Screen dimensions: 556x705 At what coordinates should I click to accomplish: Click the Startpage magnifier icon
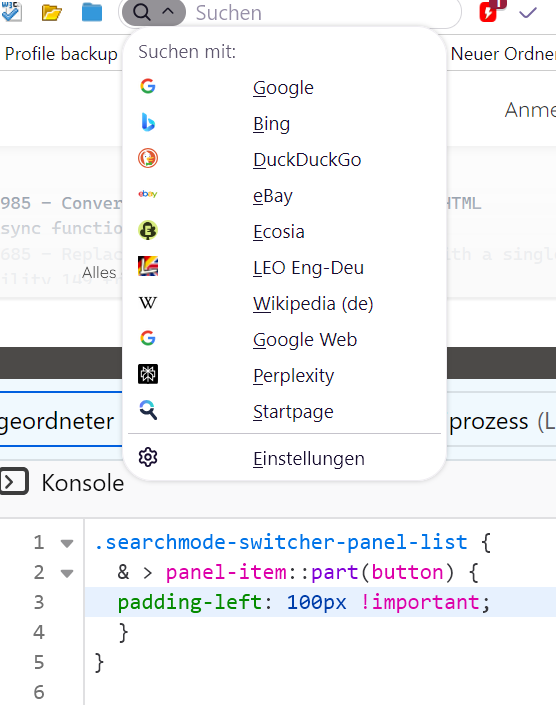point(148,410)
